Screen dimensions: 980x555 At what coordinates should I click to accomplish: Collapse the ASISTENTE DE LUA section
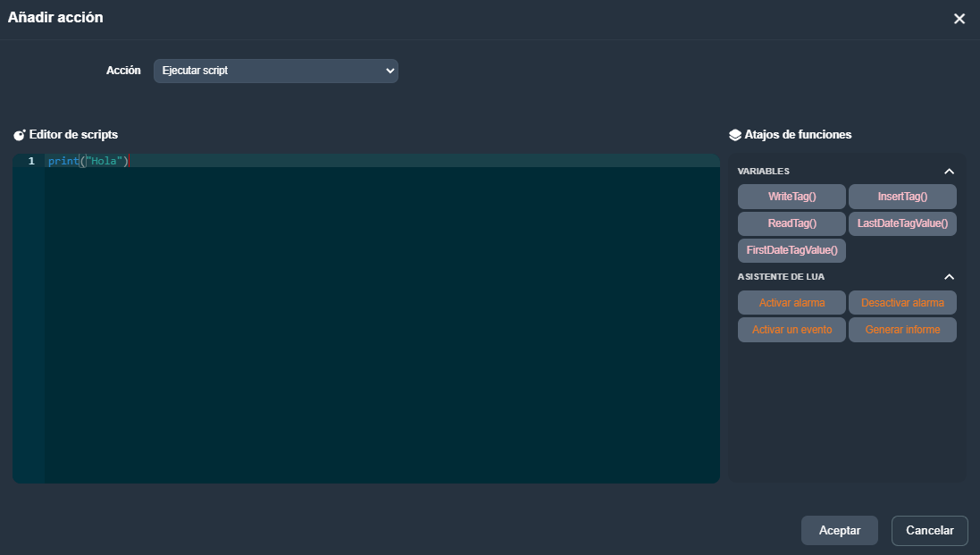point(950,277)
